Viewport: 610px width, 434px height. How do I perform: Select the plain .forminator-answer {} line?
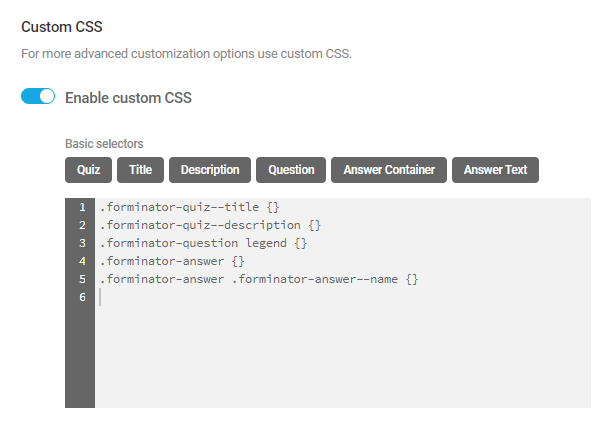point(171,261)
